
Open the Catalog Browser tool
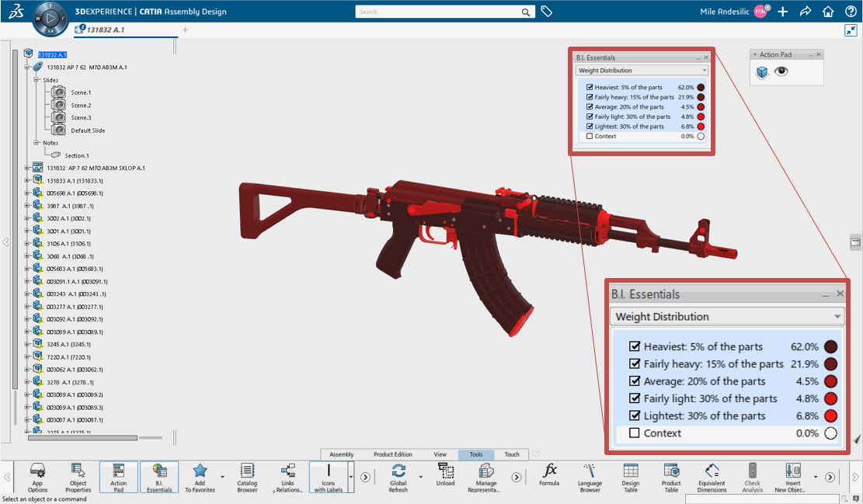click(x=247, y=477)
